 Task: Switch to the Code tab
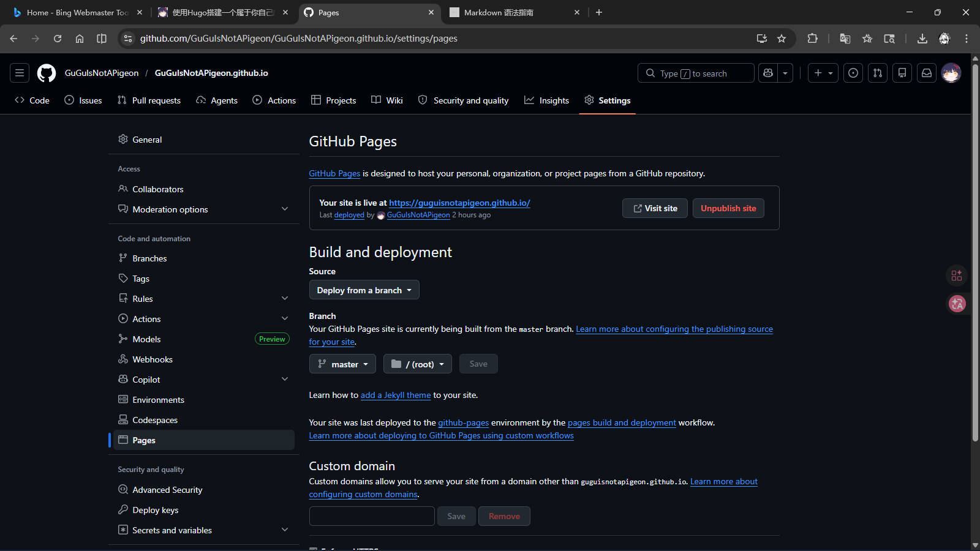[x=32, y=100]
